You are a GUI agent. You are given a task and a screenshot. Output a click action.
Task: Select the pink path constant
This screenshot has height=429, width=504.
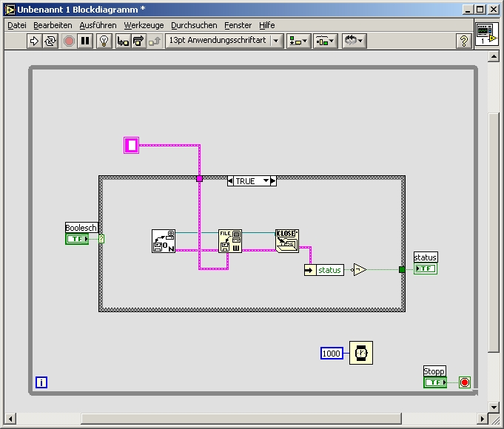pos(132,145)
